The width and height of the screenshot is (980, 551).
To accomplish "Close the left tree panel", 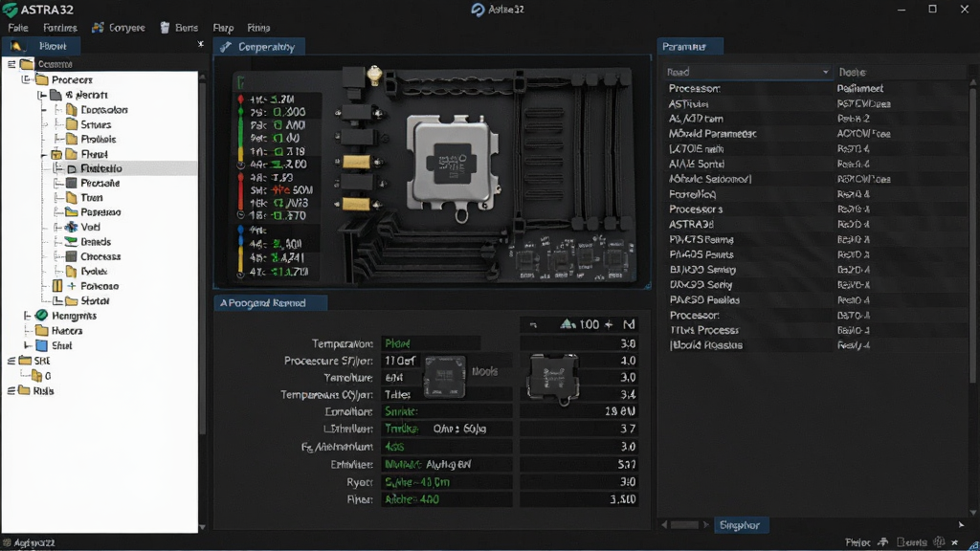I will tap(200, 44).
